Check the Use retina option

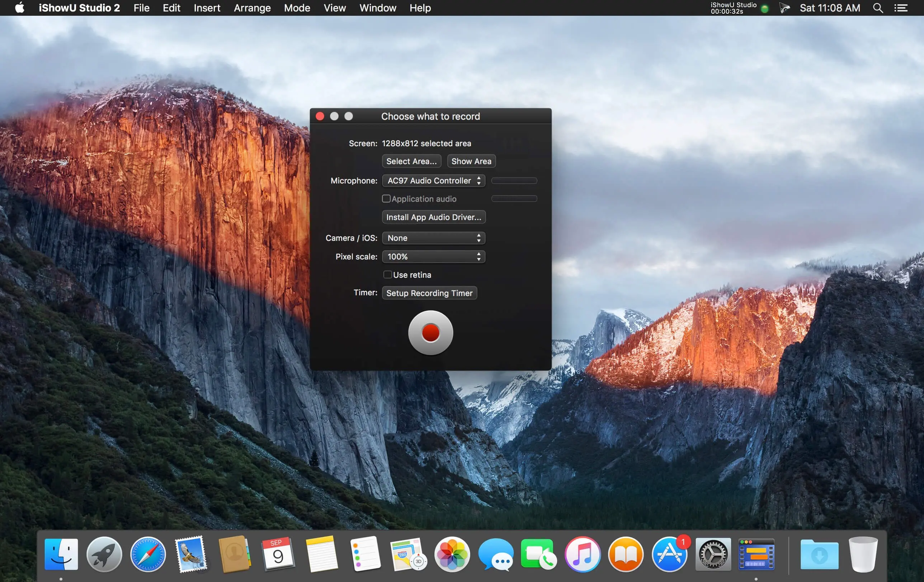pos(387,275)
